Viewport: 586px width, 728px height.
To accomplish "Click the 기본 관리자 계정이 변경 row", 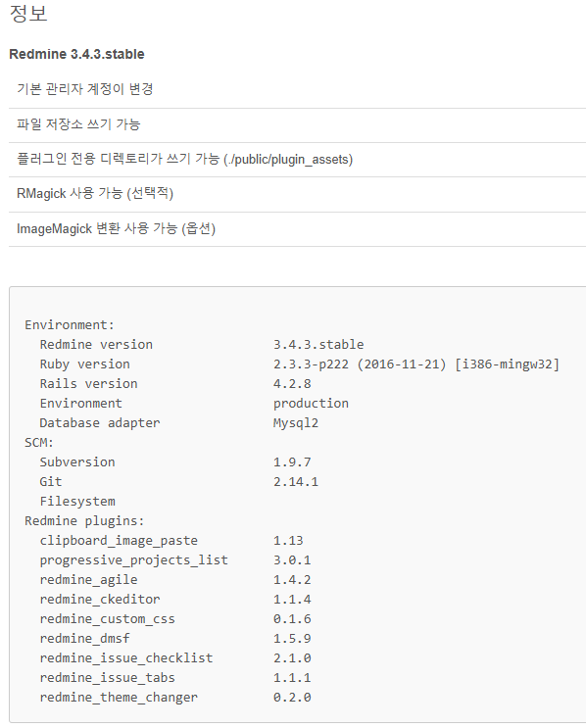I will pos(297,89).
